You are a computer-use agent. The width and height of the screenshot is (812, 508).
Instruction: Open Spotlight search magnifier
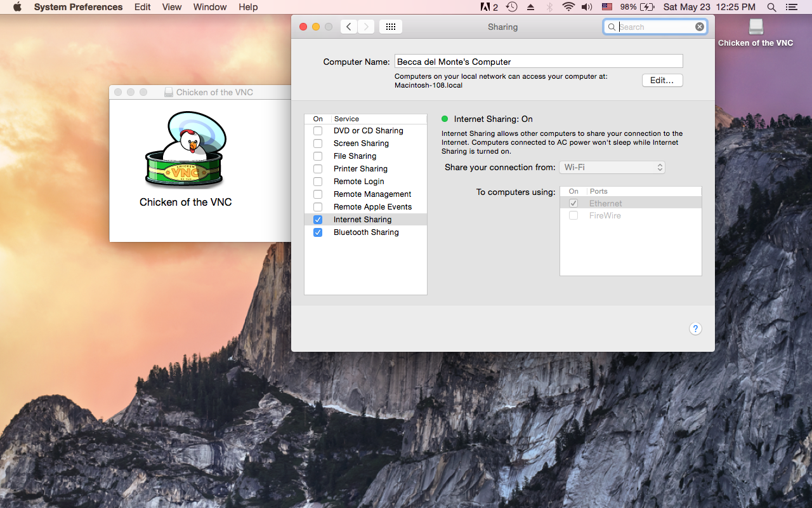(x=771, y=7)
